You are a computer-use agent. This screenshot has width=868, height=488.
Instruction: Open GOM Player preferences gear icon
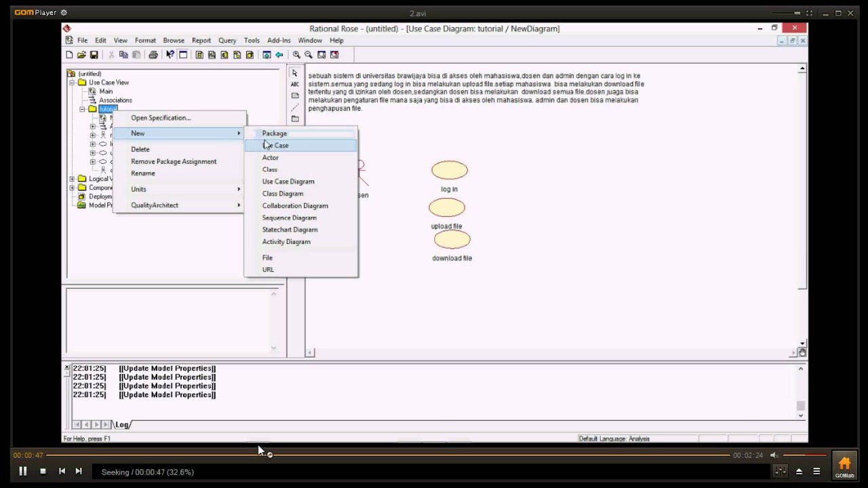[64, 13]
